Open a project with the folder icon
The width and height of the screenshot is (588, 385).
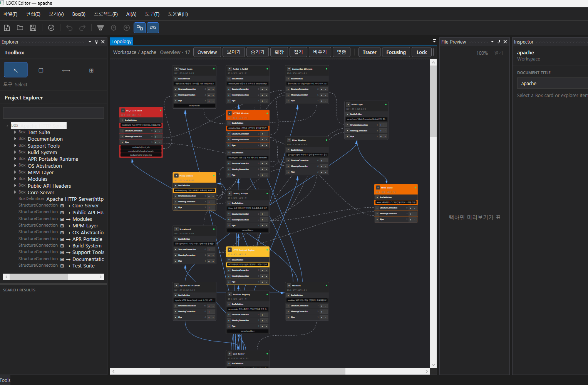coord(20,28)
